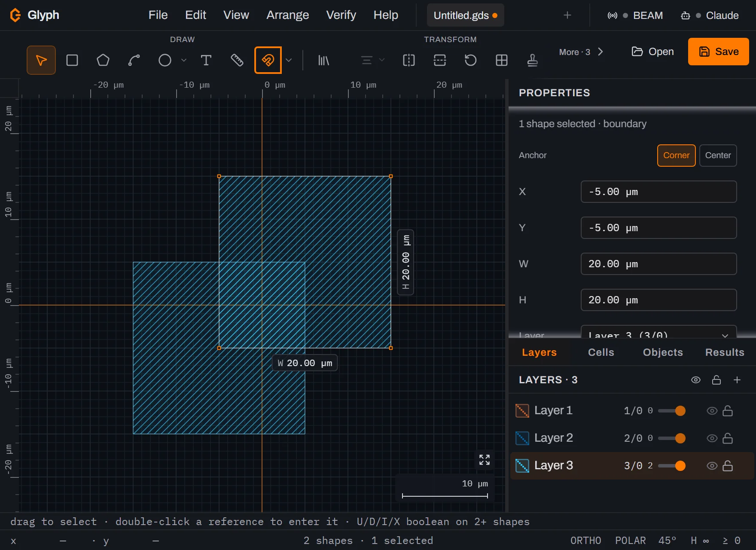Open the cell library icon
The width and height of the screenshot is (756, 550).
pos(324,60)
